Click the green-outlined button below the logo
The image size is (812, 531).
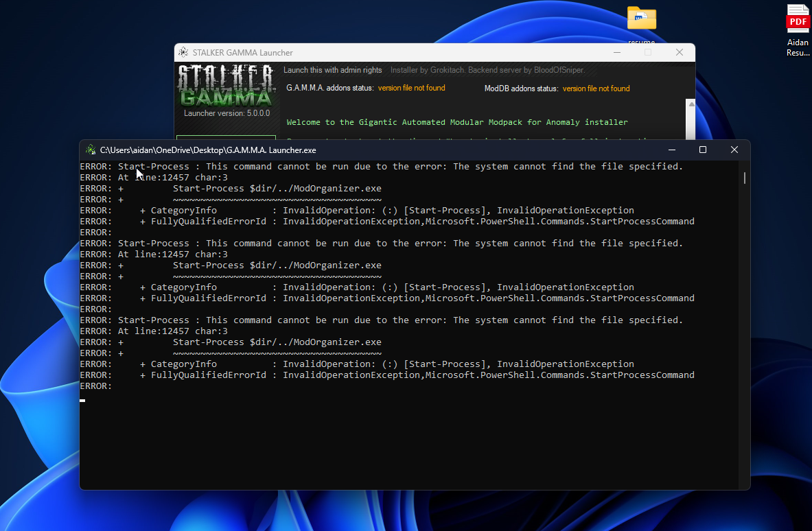click(x=227, y=138)
